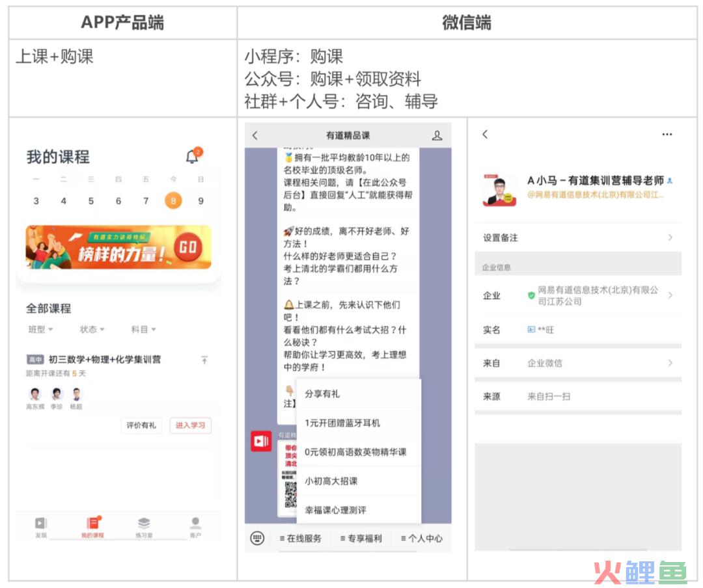The image size is (703, 588).
Task: Expand the 来自 row chevron arrow
Action: pos(670,363)
